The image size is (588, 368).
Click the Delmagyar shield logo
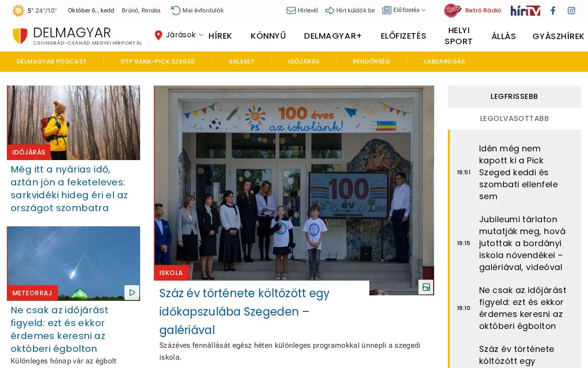(x=20, y=36)
